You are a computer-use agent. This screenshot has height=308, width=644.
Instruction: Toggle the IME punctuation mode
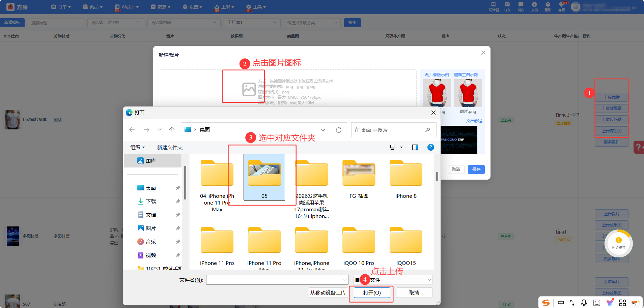tap(572, 303)
